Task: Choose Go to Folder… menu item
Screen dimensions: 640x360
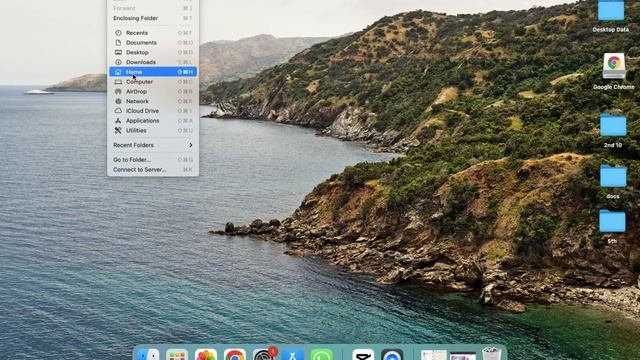Action: click(x=153, y=160)
